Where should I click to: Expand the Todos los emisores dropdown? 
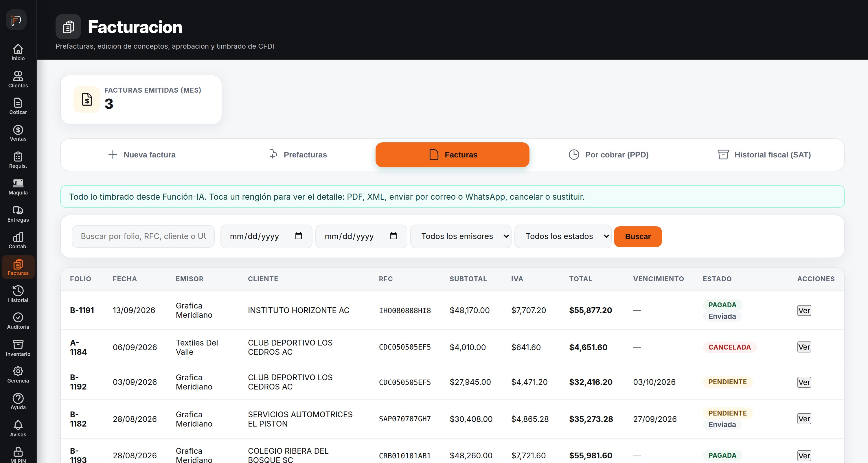tap(461, 236)
